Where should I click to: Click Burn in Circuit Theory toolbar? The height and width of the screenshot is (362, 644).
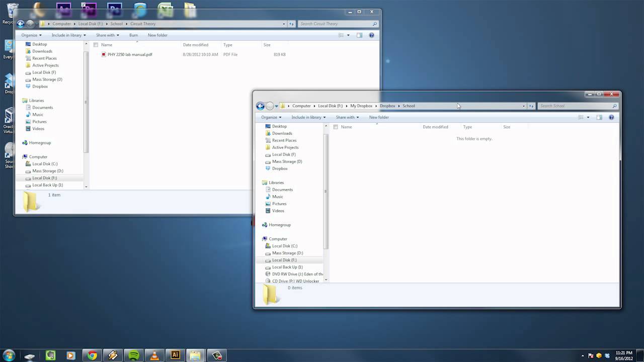pos(133,35)
